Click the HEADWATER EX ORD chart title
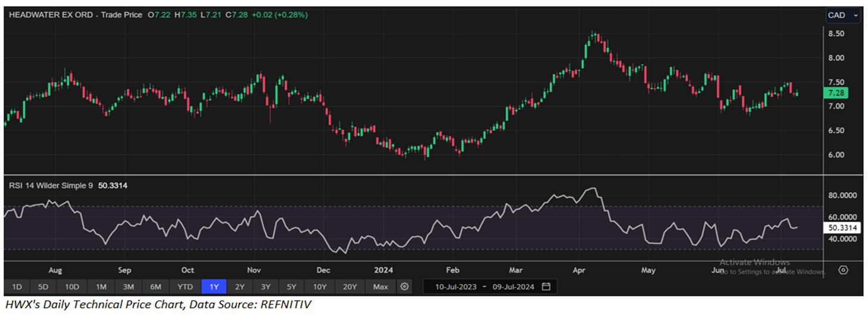 click(x=50, y=15)
